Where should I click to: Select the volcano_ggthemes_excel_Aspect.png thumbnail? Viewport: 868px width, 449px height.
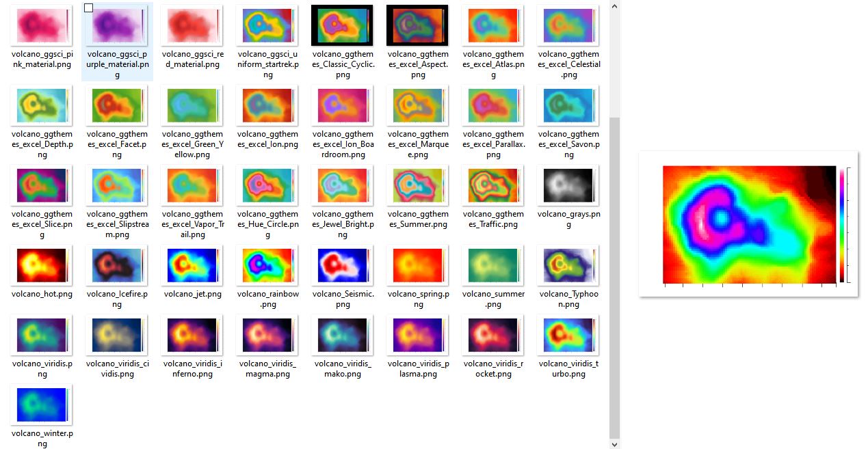coord(417,26)
